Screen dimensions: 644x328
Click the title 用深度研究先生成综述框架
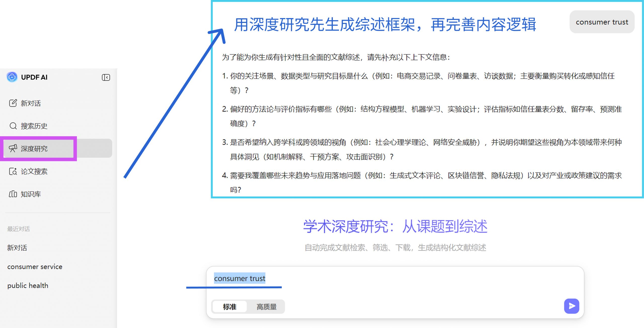pos(385,25)
